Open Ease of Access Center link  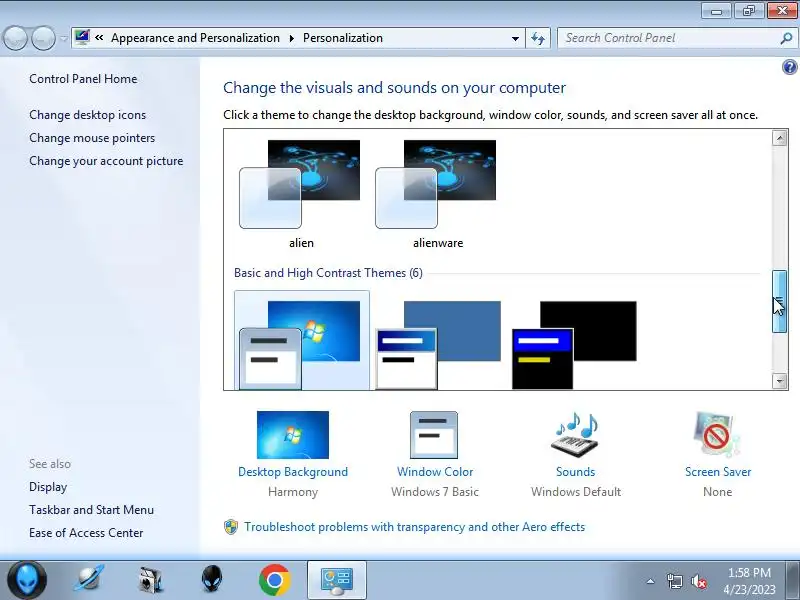tap(86, 533)
